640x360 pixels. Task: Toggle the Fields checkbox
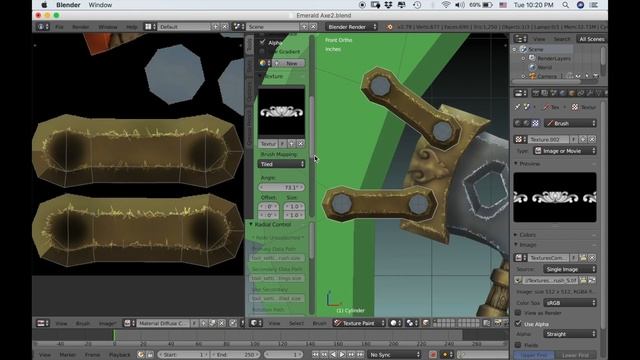pyautogui.click(x=518, y=345)
